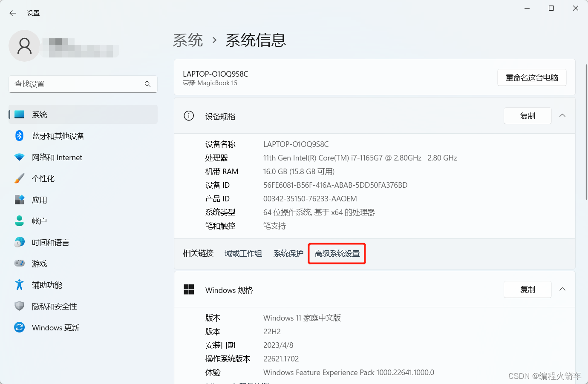Minimize the Settings window
588x384 pixels.
[527, 8]
